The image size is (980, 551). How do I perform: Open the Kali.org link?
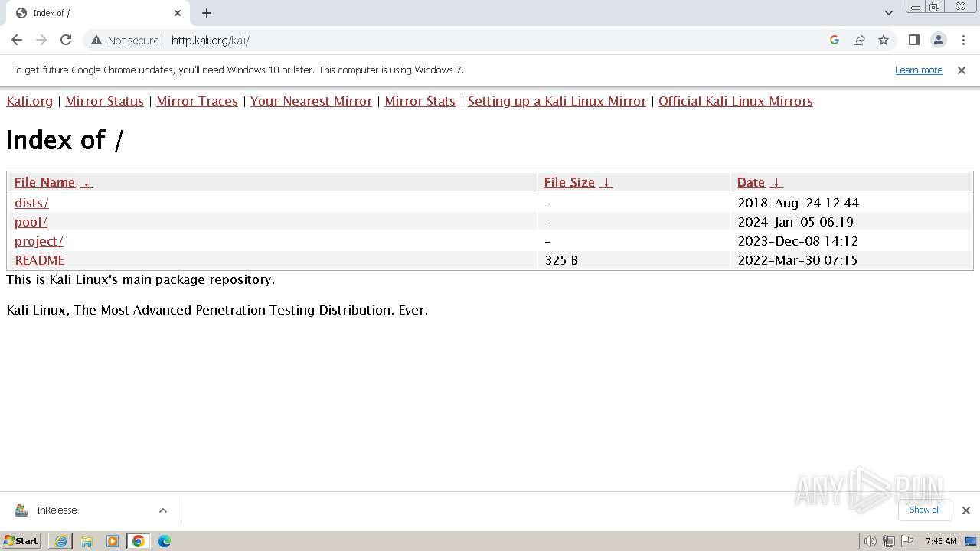30,101
